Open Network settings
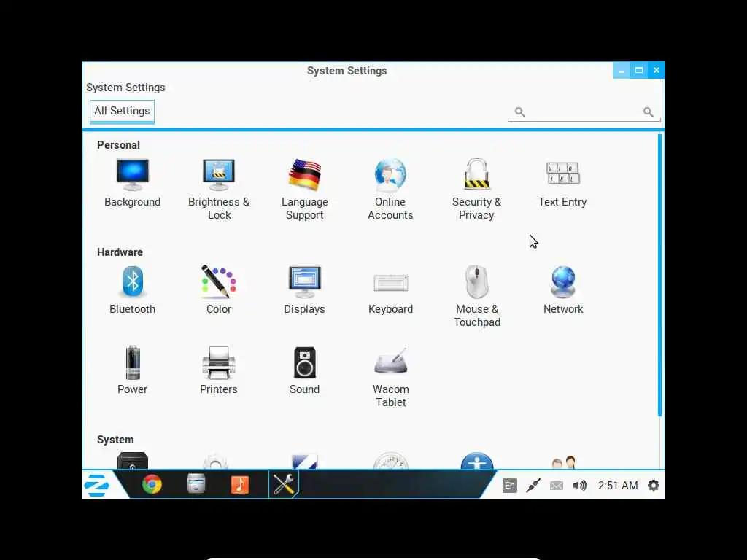747x560 pixels. coord(563,290)
